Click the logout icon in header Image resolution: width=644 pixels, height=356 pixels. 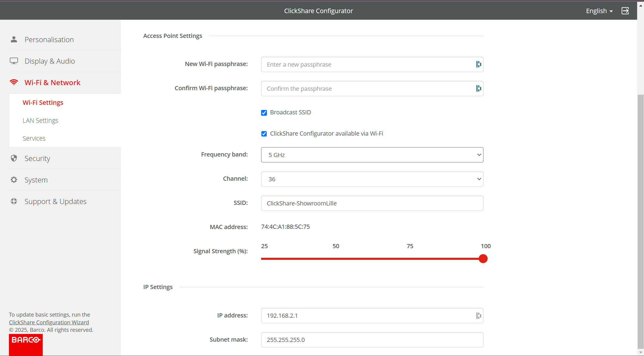tap(625, 11)
